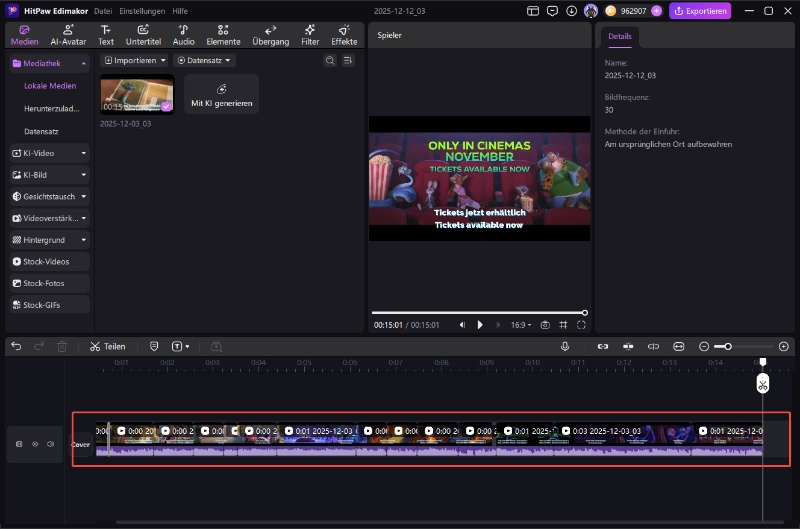Open the download center icon

pos(571,11)
